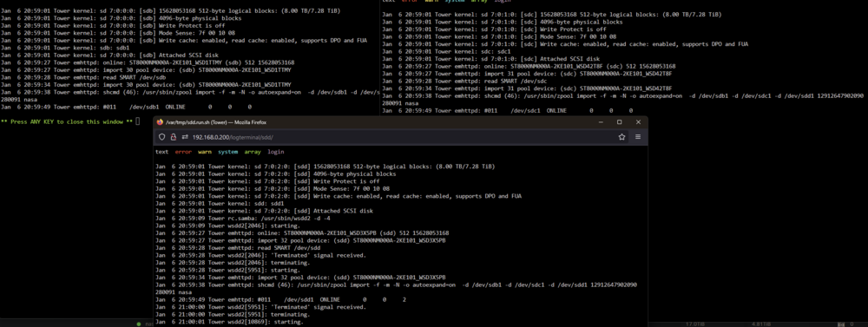Click the Firefox logo in the title bar
This screenshot has height=327, width=868.
coord(160,122)
